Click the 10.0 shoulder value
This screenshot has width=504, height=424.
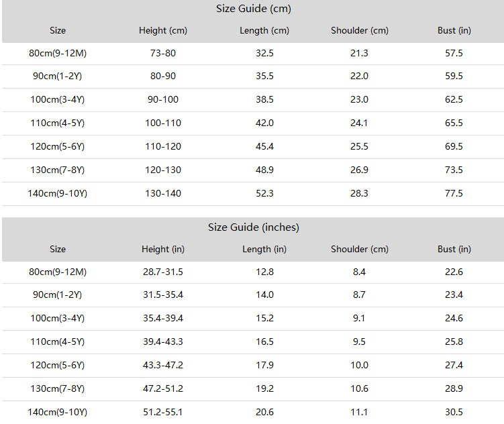point(359,365)
